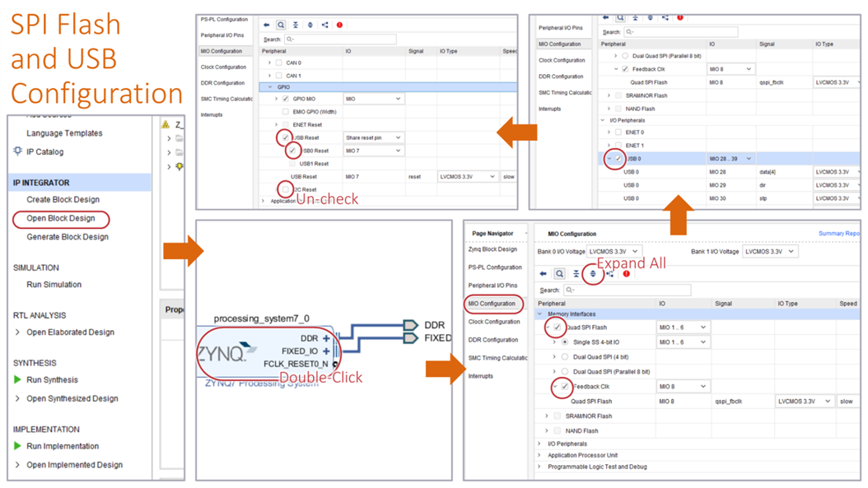Expand Programmable Logic Test and Debug node
This screenshot has height=488, width=868.
pos(539,467)
